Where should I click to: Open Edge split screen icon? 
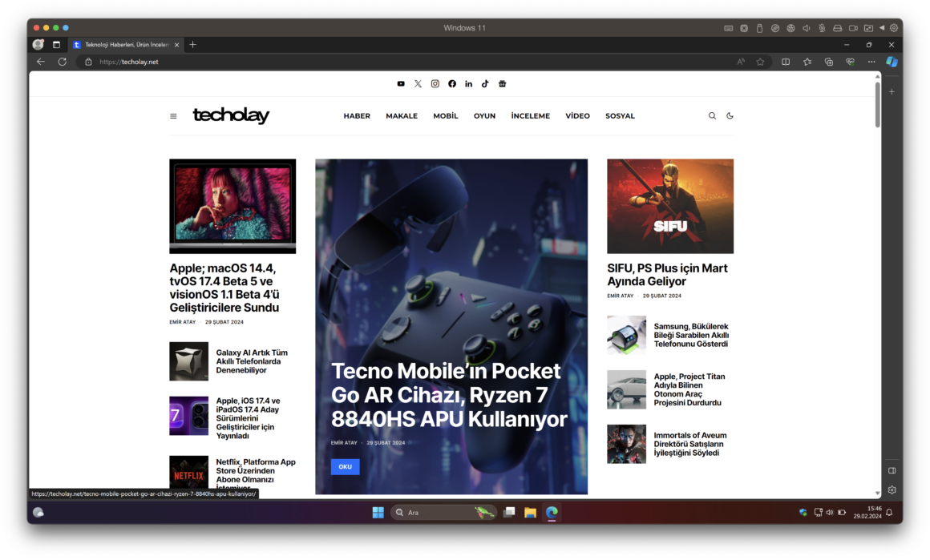786,62
